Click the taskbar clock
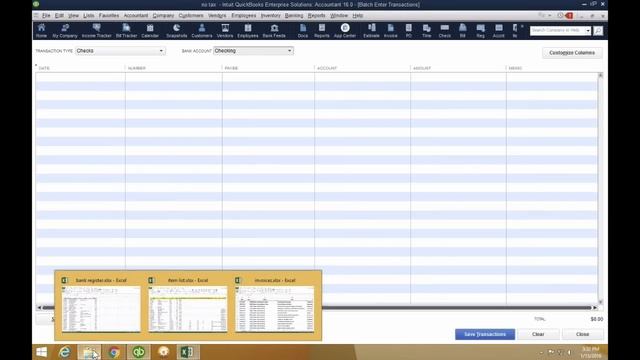This screenshot has height=360, width=640. pyautogui.click(x=591, y=352)
